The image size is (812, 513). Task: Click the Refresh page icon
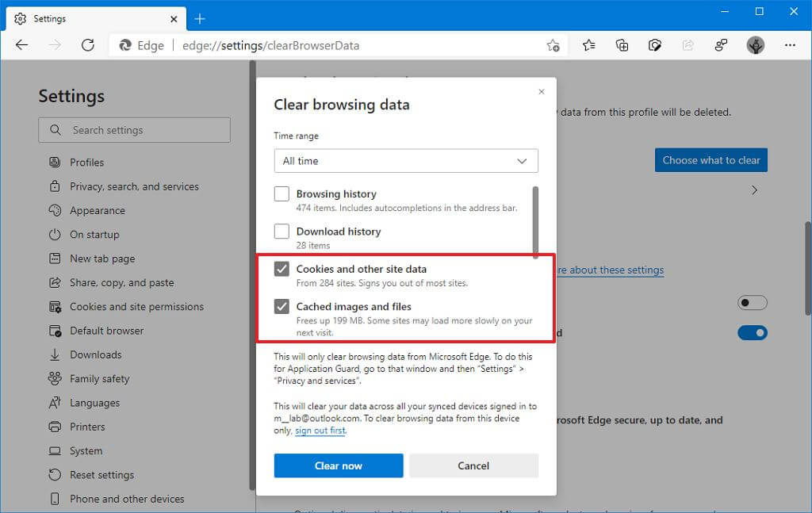click(87, 45)
